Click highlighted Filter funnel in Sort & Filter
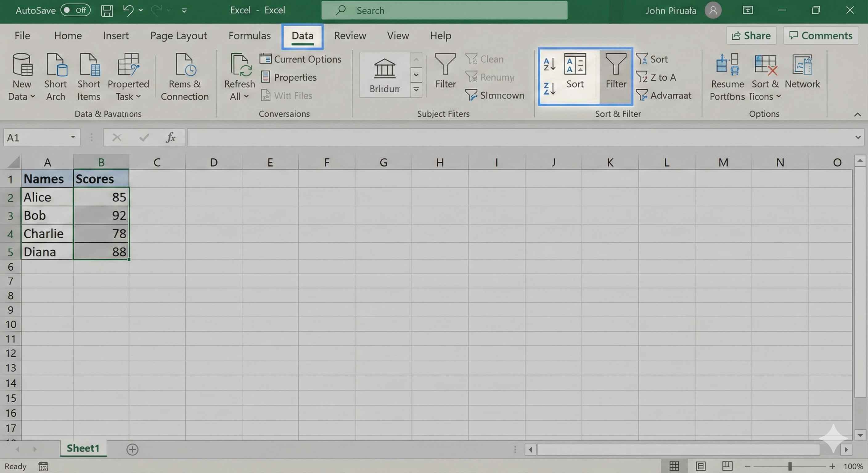 (x=616, y=71)
